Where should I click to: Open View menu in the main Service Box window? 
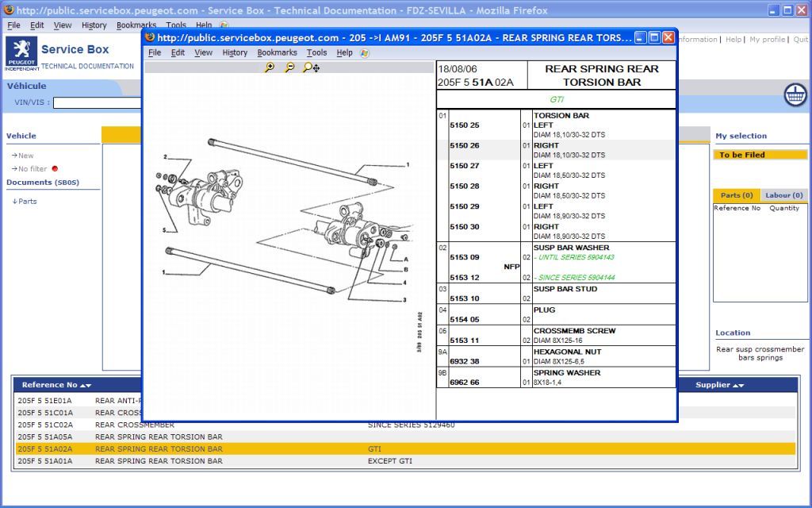[62, 25]
